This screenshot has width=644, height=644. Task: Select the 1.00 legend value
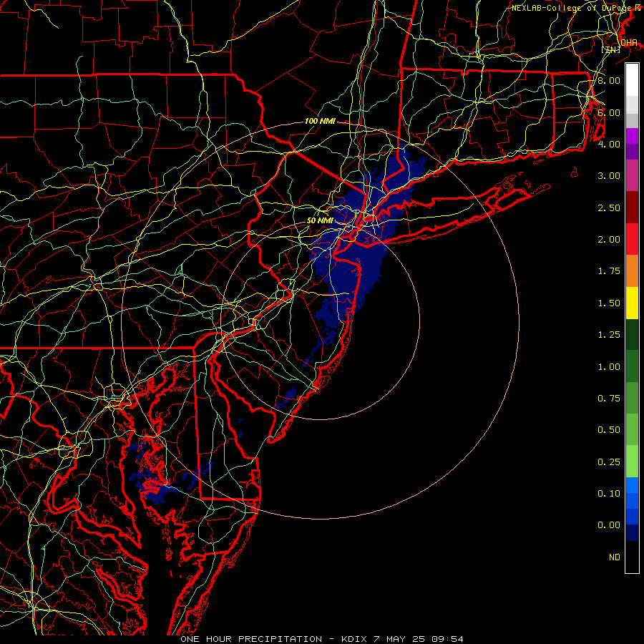(609, 367)
